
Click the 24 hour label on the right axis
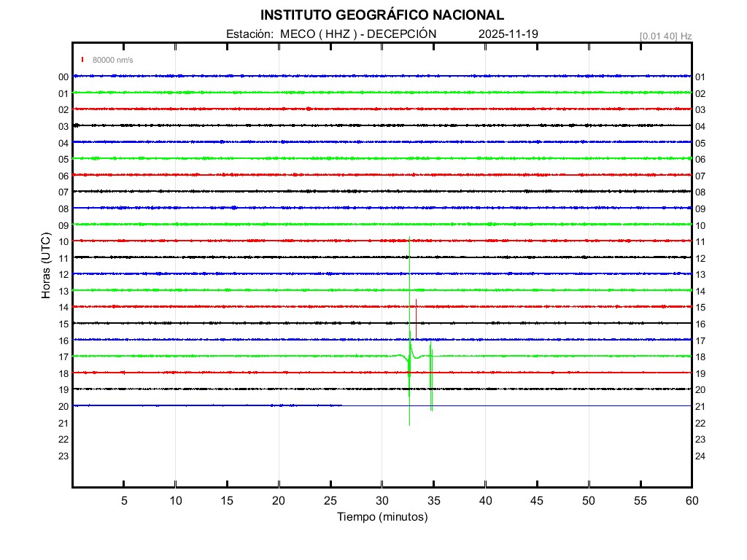point(700,456)
